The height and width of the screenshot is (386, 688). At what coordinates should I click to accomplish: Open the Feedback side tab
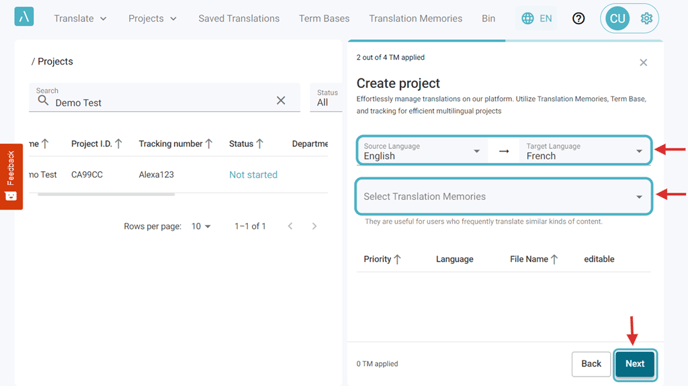click(11, 176)
